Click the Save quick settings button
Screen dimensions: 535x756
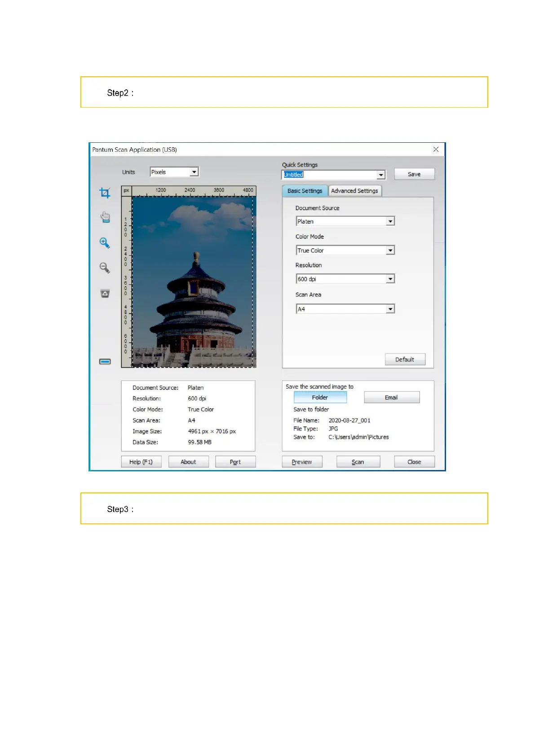(x=414, y=174)
